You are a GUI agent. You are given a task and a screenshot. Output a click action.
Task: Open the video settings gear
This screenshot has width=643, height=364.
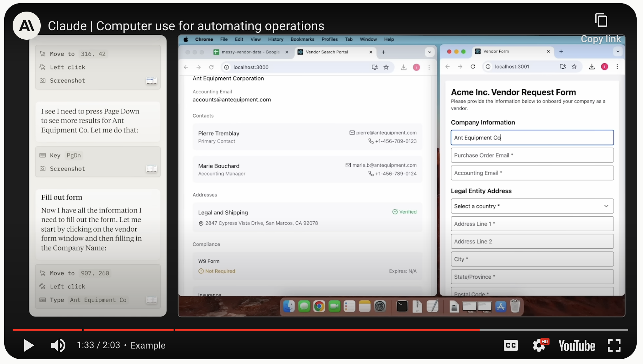[539, 345]
